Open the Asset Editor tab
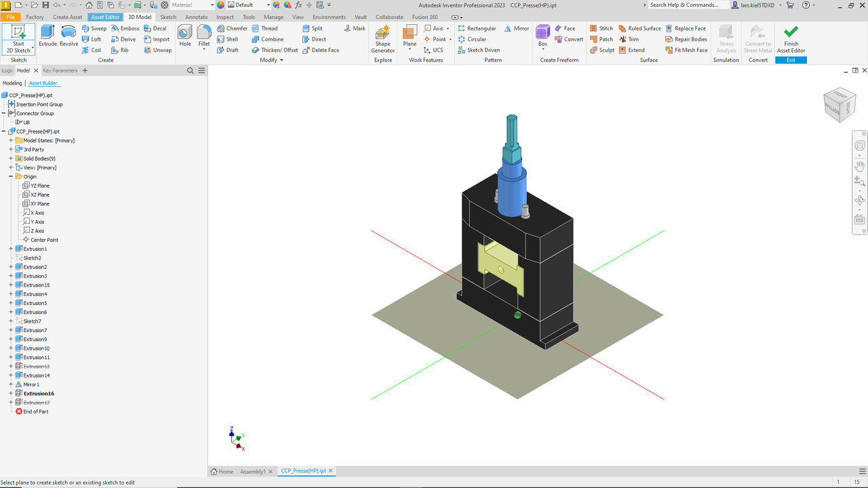This screenshot has height=488, width=868. (105, 17)
